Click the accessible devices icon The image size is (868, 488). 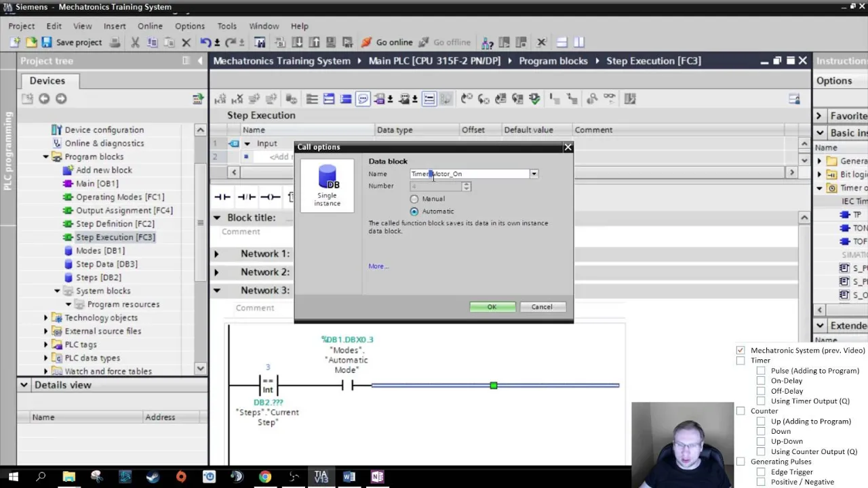(x=487, y=42)
